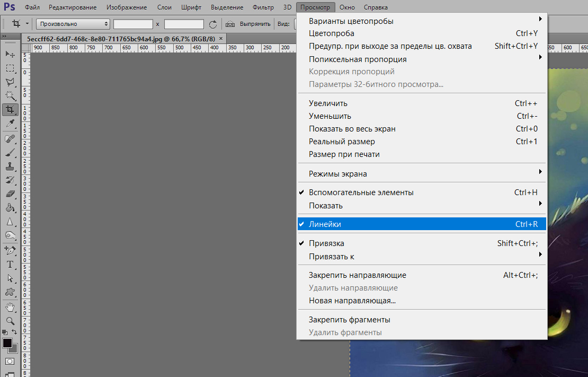The width and height of the screenshot is (588, 377).
Task: Select the Zoom magnifier tool
Action: click(10, 321)
